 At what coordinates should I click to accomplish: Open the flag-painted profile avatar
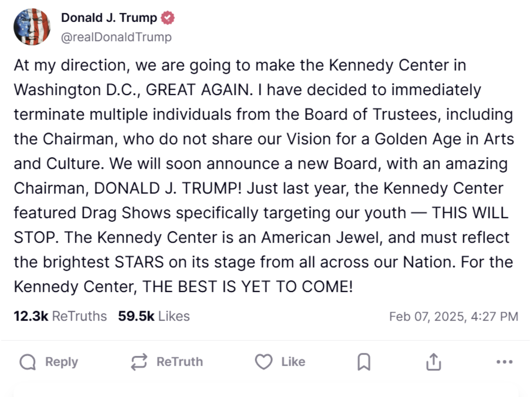tap(32, 27)
